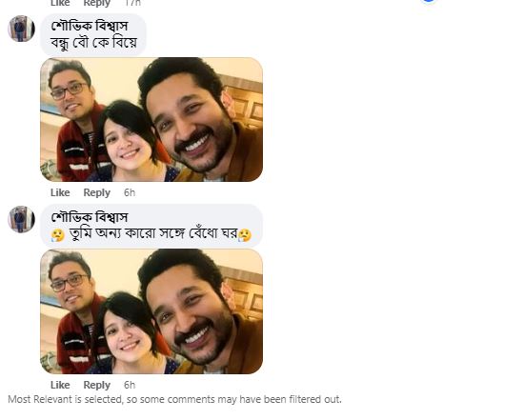Image resolution: width=523 pixels, height=420 pixels.
Task: Click crying emoji before the word 'তুমি'
Action: [58, 235]
